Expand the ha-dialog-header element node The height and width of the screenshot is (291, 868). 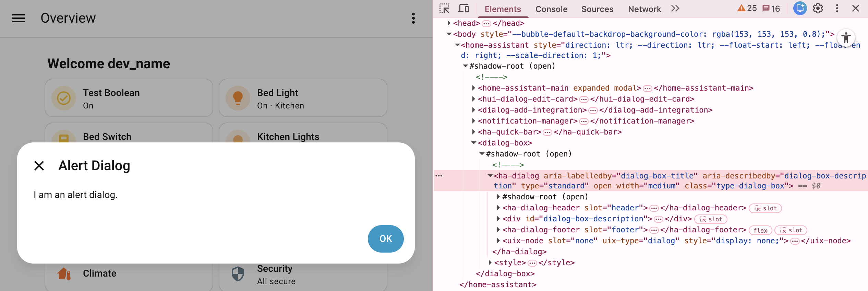coord(498,208)
